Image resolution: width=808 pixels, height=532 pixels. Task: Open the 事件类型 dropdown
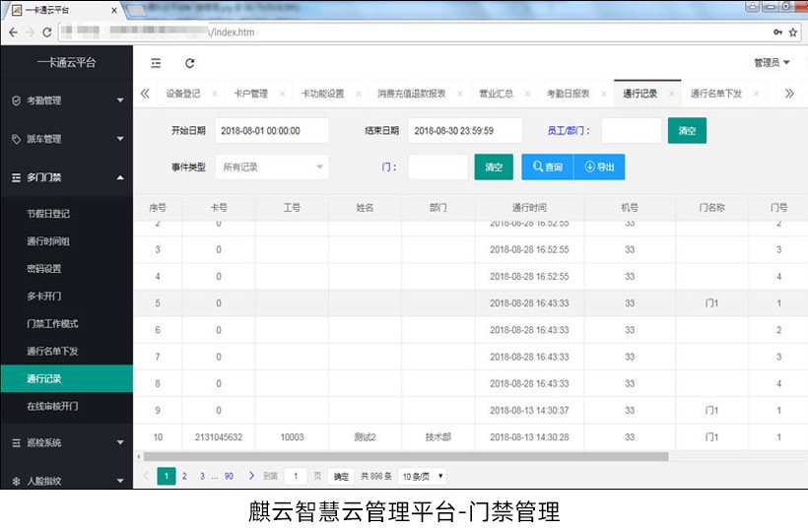(x=272, y=167)
